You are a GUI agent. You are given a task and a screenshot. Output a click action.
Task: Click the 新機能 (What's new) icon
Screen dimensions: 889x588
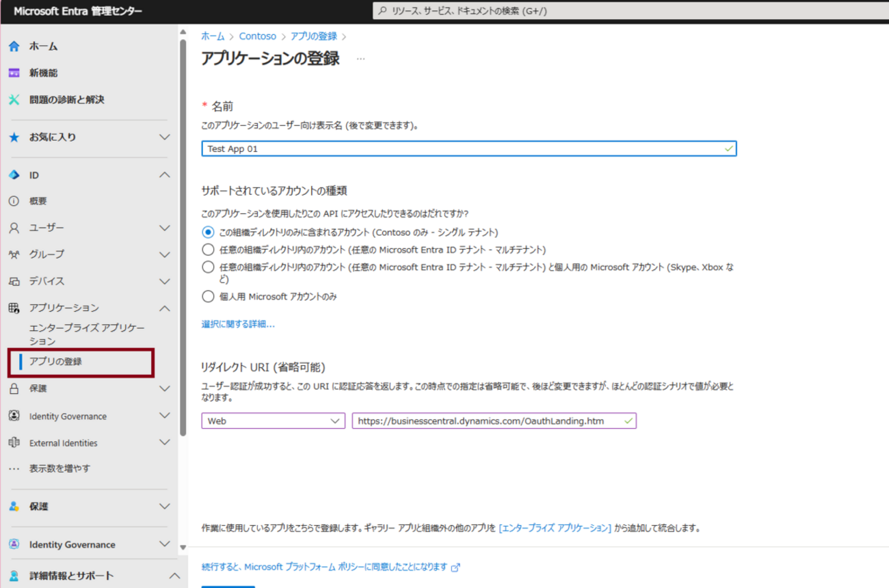[14, 73]
